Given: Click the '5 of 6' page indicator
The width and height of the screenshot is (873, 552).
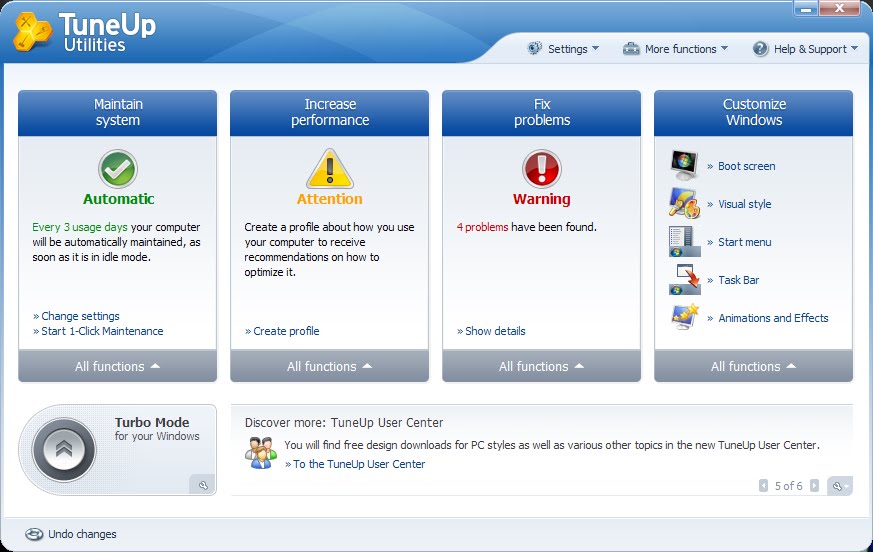Looking at the screenshot, I should coord(789,486).
